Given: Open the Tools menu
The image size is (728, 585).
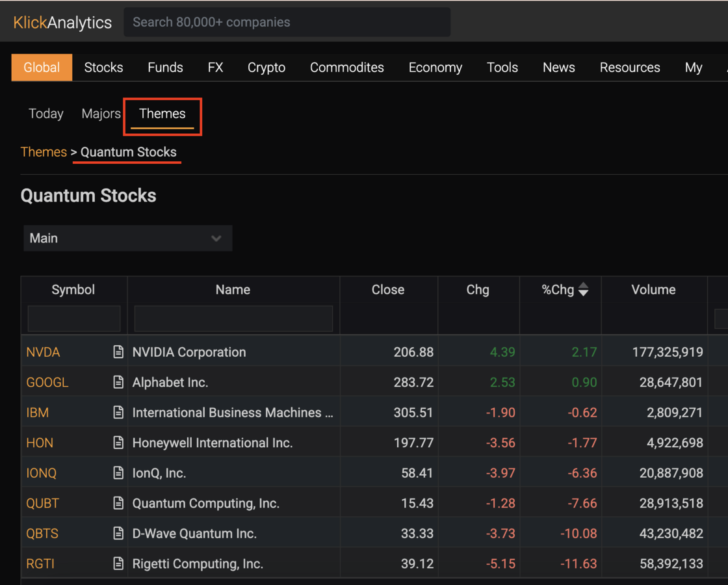Looking at the screenshot, I should pyautogui.click(x=502, y=68).
